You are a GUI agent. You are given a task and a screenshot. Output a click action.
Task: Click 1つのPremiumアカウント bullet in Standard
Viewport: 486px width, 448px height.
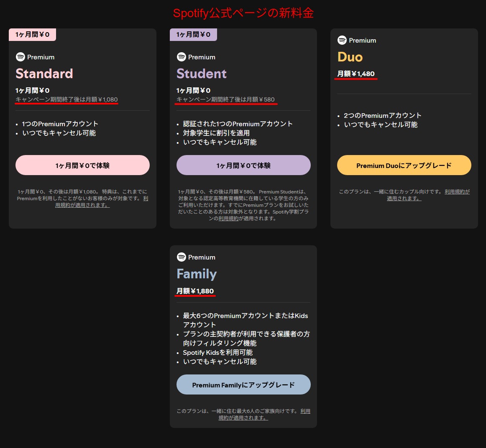pyautogui.click(x=60, y=124)
